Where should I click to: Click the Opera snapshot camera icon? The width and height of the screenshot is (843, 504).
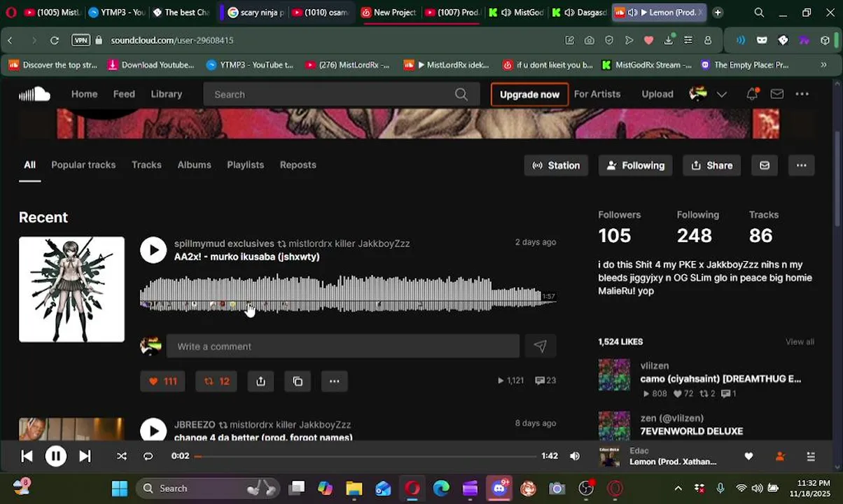pyautogui.click(x=590, y=41)
